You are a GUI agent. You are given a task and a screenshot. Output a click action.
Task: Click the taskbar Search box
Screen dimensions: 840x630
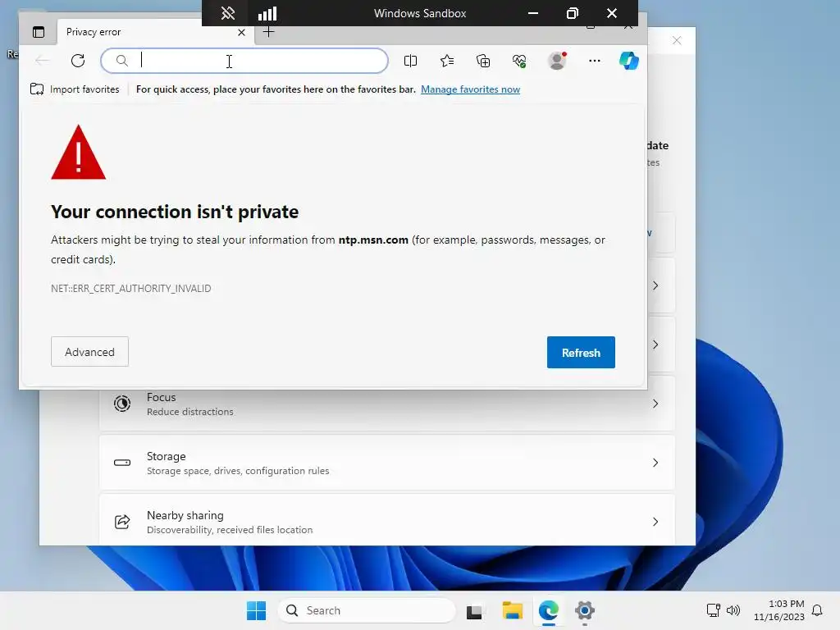pyautogui.click(x=367, y=610)
